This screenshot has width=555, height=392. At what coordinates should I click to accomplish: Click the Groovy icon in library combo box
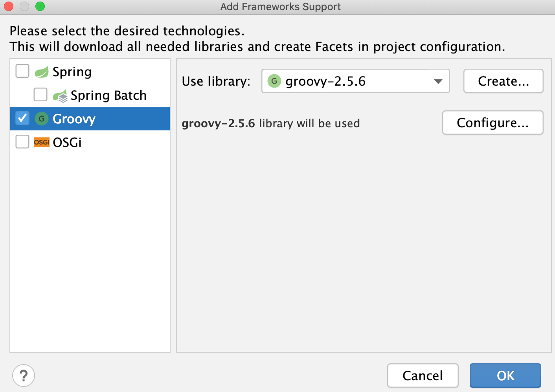click(x=274, y=81)
